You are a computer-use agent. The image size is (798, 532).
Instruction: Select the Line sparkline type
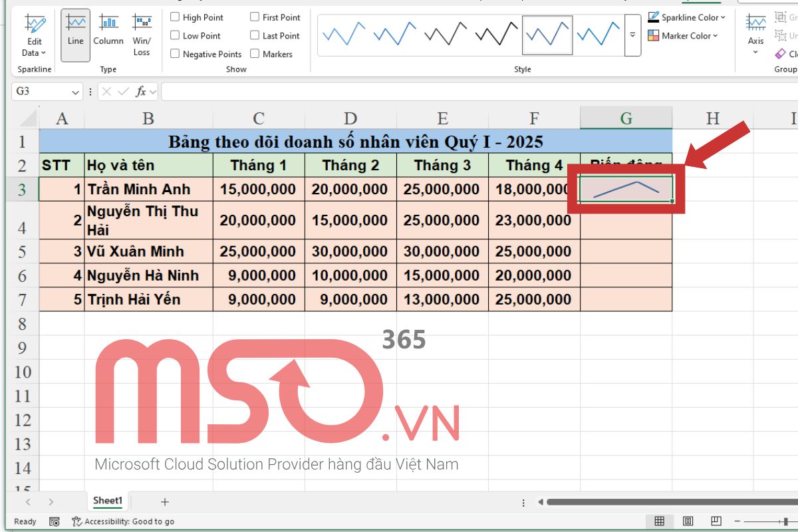(x=76, y=35)
